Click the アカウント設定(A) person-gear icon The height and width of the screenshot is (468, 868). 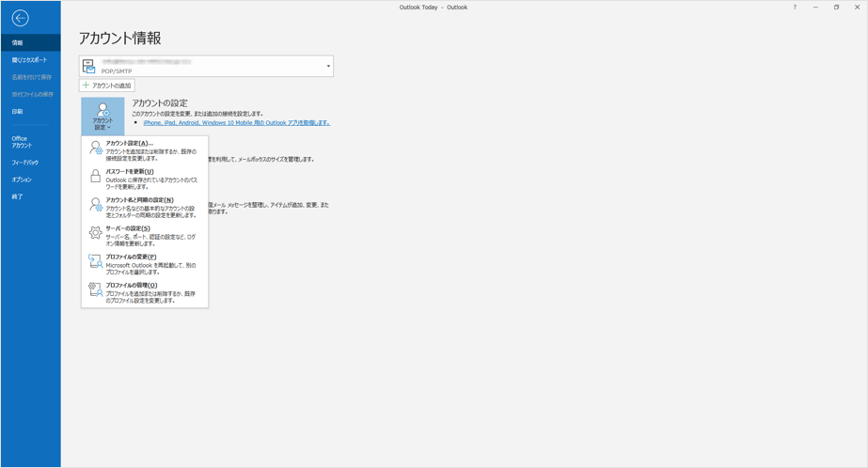(x=95, y=148)
